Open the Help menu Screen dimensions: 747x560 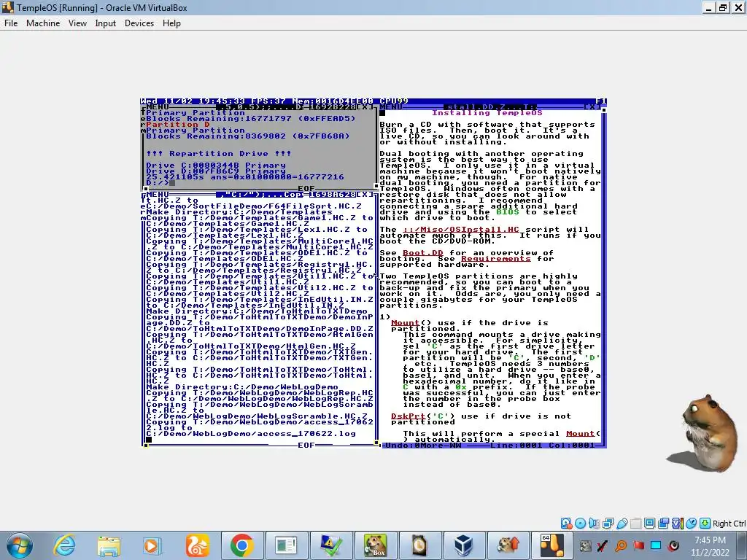tap(171, 23)
